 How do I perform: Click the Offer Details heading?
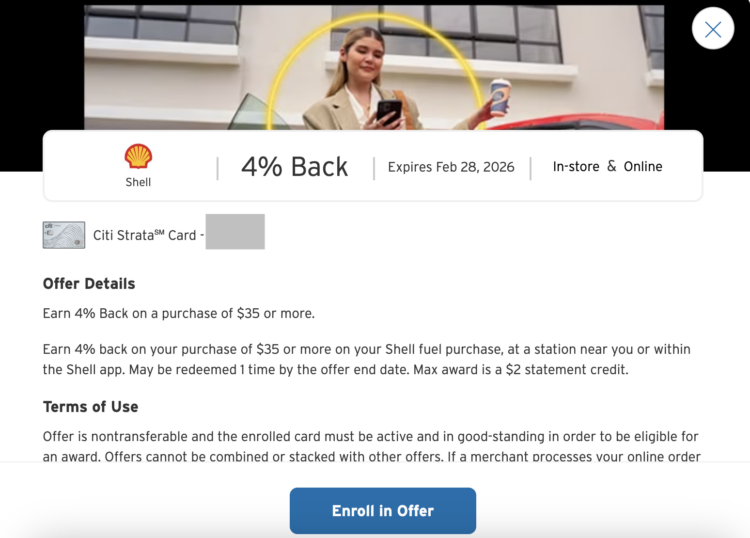coord(89,284)
